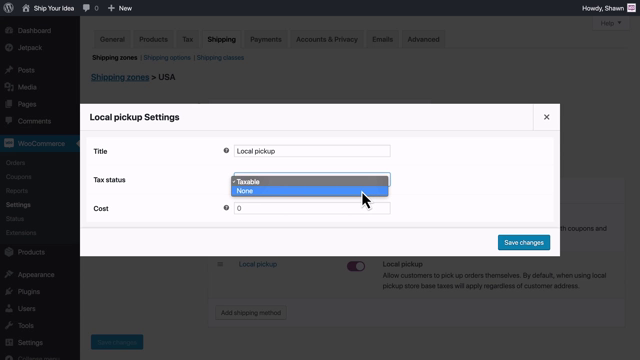Open Reports under WooCommerce menu

click(17, 191)
